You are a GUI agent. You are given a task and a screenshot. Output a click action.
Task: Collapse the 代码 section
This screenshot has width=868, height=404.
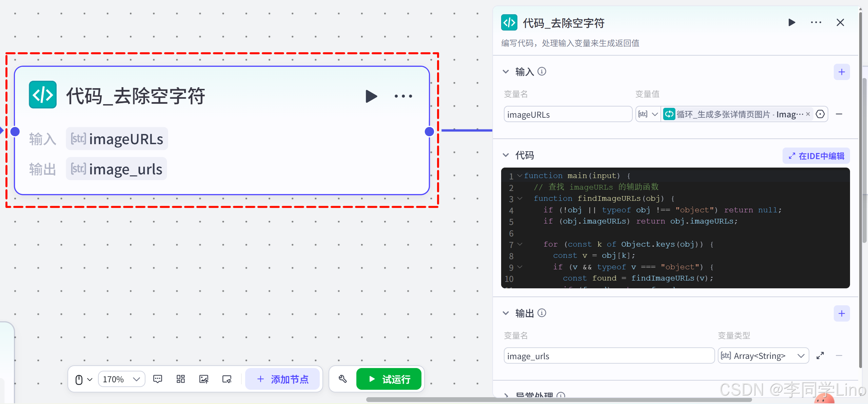(x=506, y=155)
